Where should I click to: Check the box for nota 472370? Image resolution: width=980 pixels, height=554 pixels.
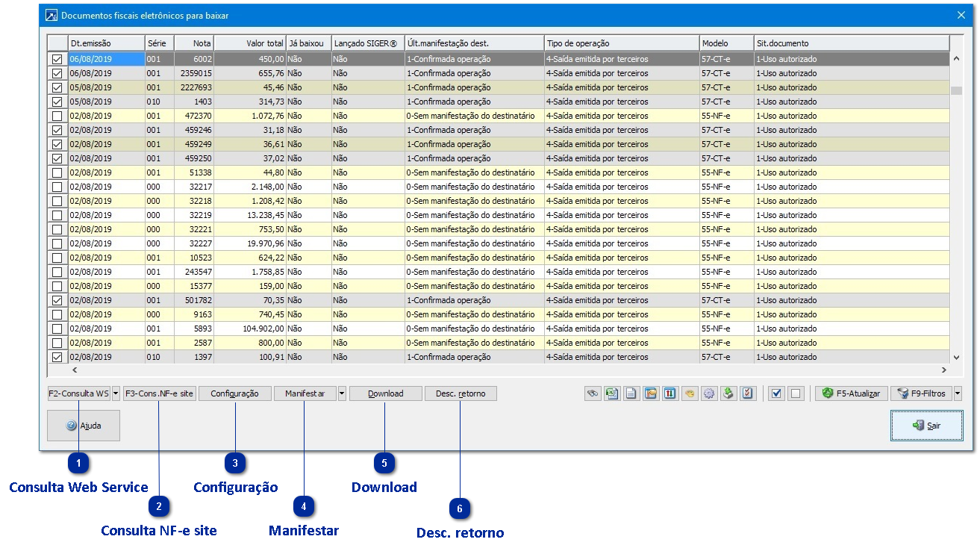tap(57, 116)
